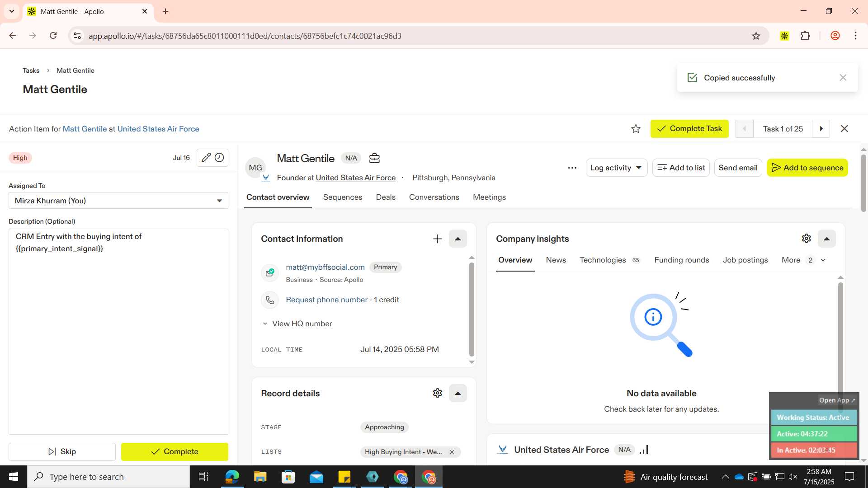This screenshot has height=488, width=868.
Task: Click Send email
Action: point(738,168)
